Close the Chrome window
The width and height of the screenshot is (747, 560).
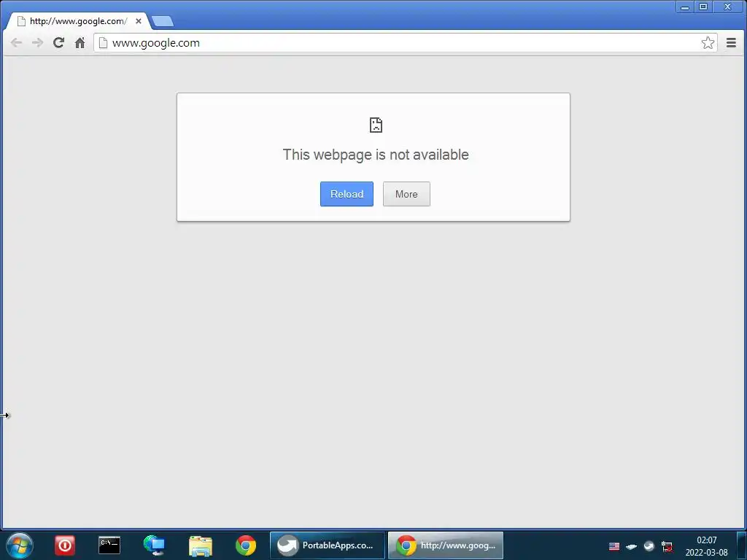coord(727,7)
